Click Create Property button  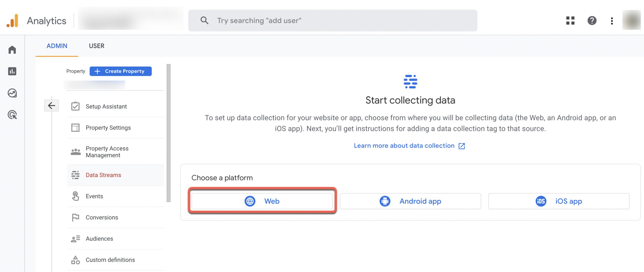coord(120,71)
